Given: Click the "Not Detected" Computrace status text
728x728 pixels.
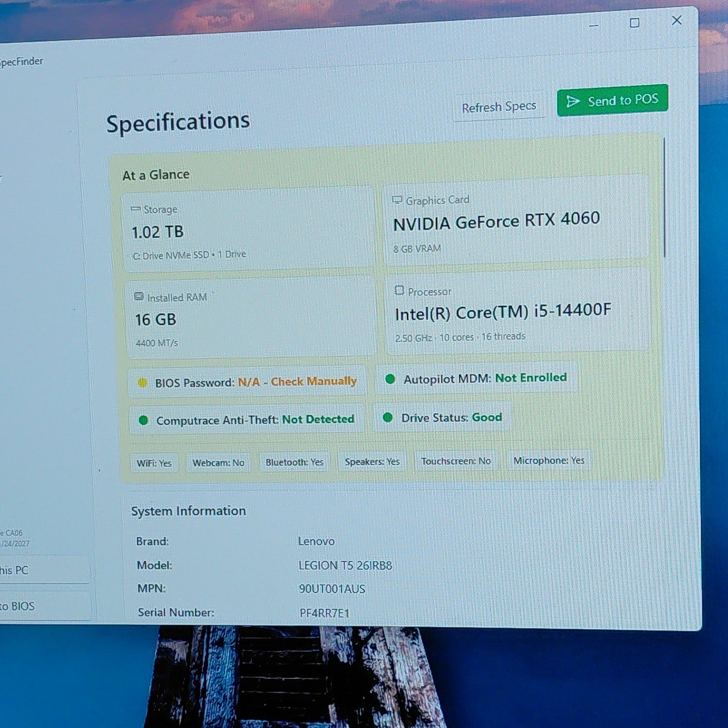Looking at the screenshot, I should [x=318, y=419].
